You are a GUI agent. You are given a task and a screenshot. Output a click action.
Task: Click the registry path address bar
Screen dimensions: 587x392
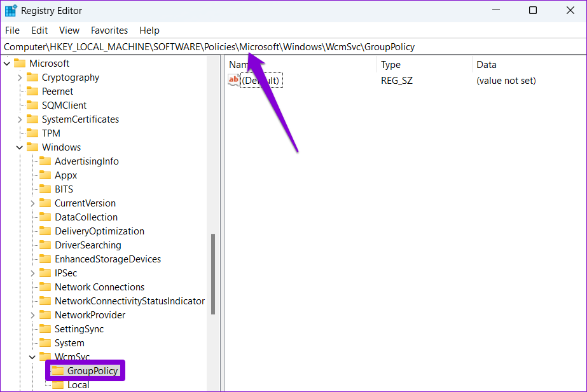[294, 47]
